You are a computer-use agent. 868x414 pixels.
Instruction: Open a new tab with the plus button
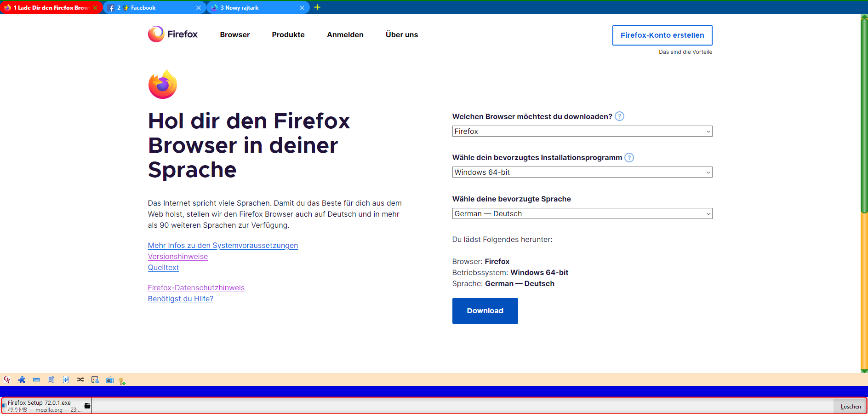tap(317, 7)
